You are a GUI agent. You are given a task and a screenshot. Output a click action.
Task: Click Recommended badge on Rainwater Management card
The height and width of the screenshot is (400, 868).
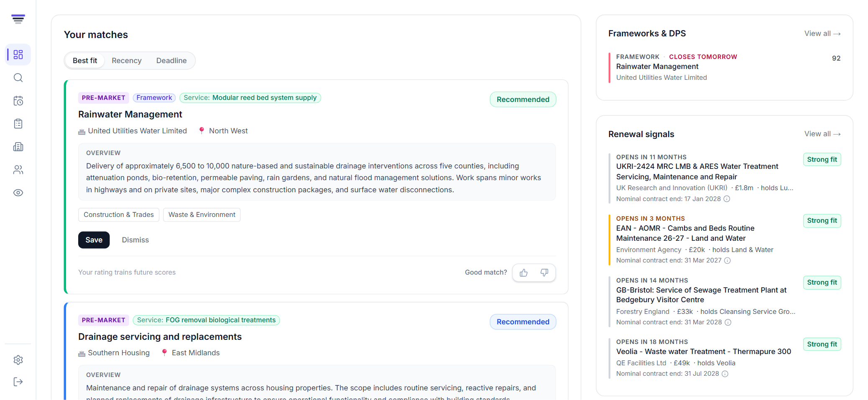(523, 99)
